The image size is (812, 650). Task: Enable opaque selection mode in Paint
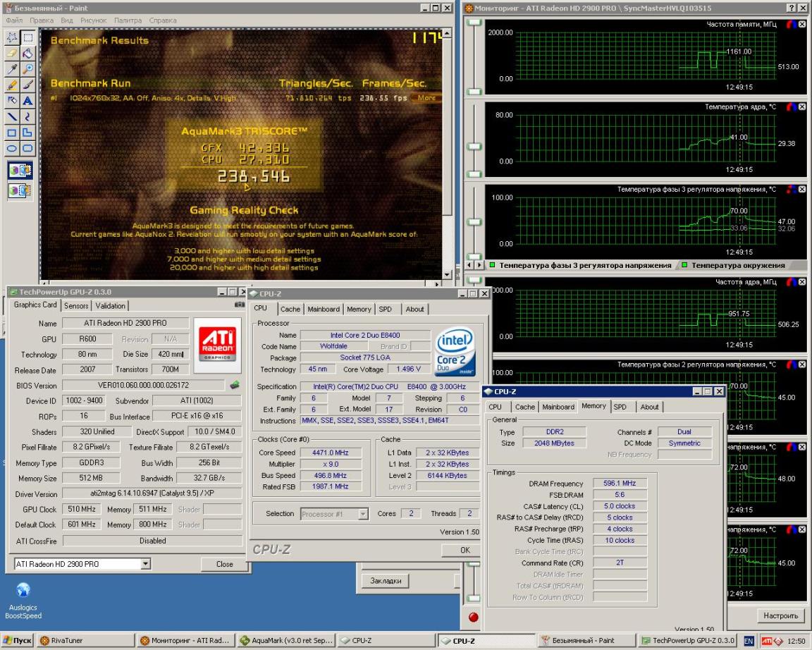tap(20, 171)
